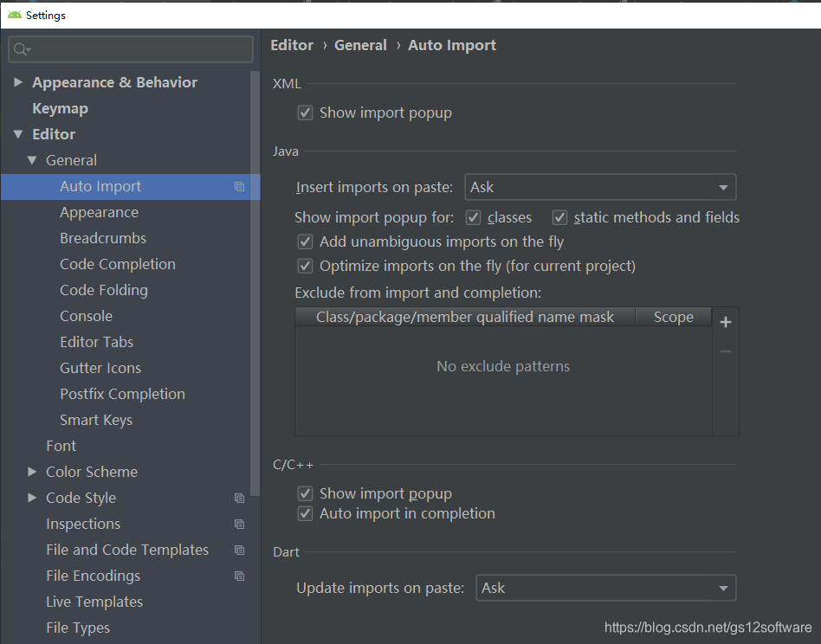Open the Font settings page
Image resolution: width=821 pixels, height=644 pixels.
[x=61, y=446]
